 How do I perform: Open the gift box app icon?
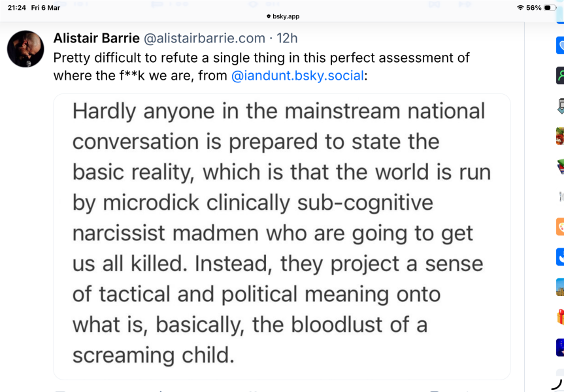pos(559,317)
